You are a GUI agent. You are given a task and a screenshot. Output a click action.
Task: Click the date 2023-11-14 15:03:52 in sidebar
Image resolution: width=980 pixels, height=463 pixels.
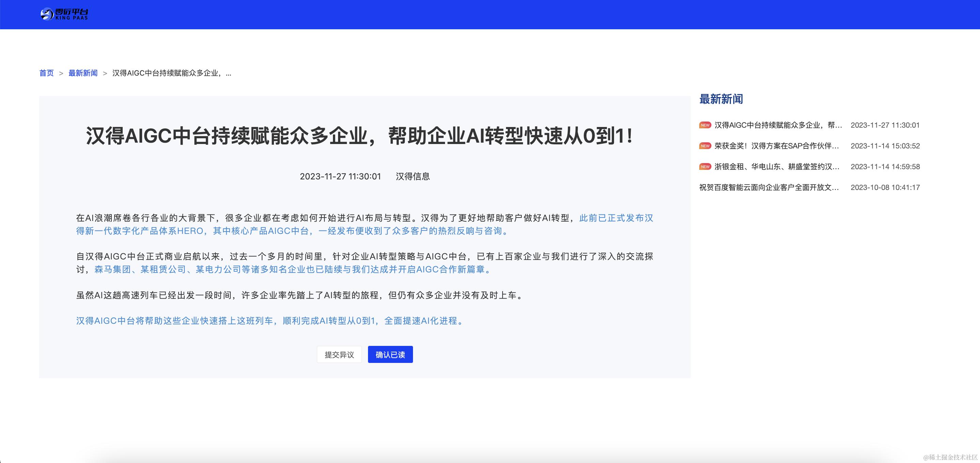(x=885, y=146)
